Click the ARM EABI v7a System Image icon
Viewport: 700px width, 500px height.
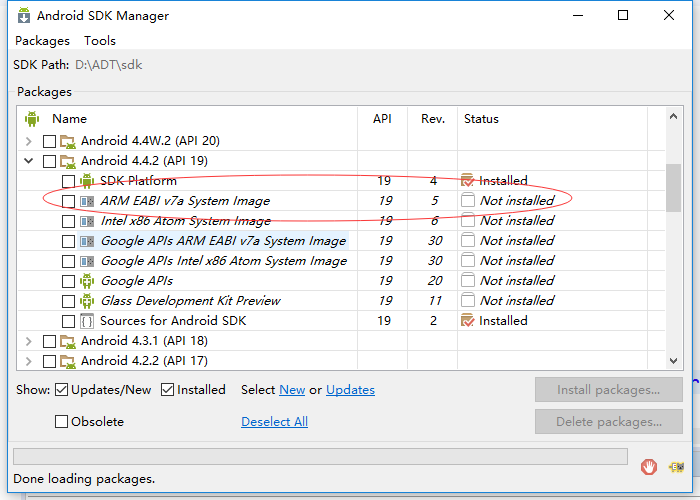click(87, 201)
